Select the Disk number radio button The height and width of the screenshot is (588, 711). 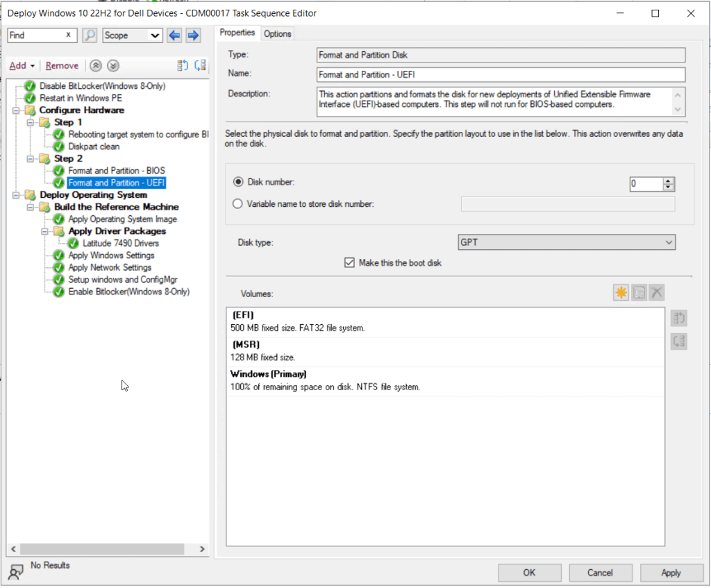pos(239,182)
